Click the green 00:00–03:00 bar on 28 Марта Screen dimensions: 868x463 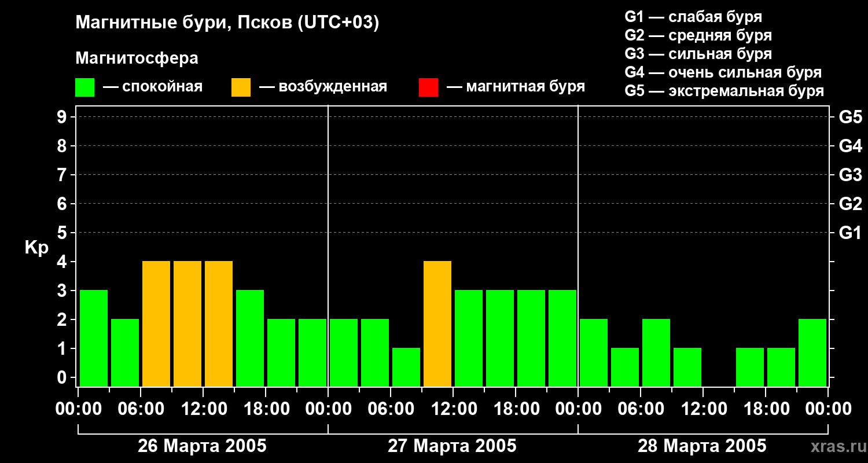[594, 352]
